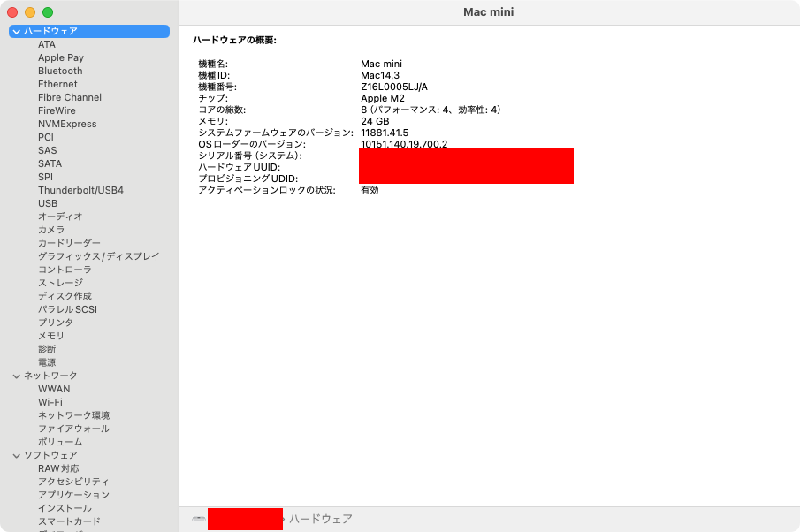
Task: Select Bluetooth in the sidebar
Action: click(59, 71)
